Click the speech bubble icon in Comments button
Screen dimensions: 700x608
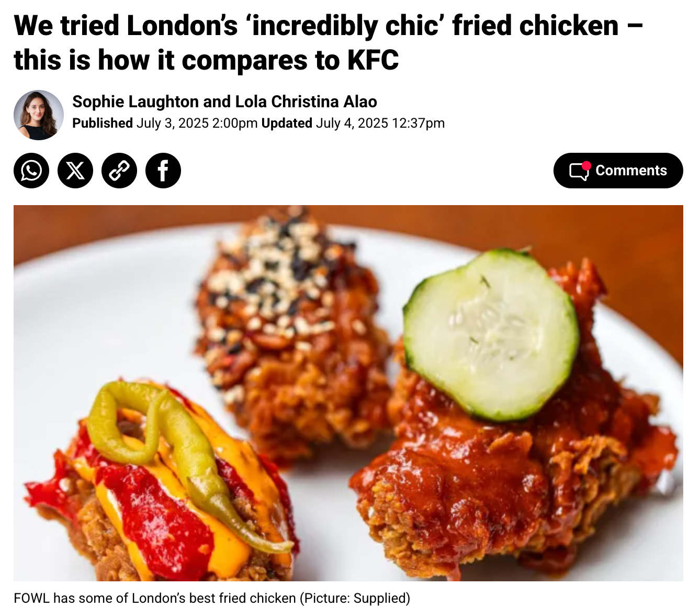tap(579, 171)
